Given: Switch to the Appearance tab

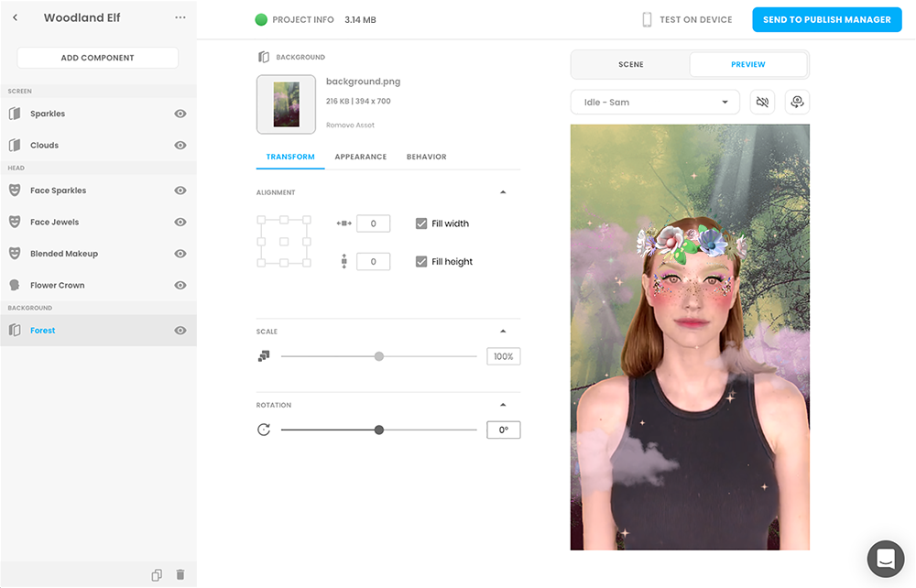Looking at the screenshot, I should coord(360,157).
